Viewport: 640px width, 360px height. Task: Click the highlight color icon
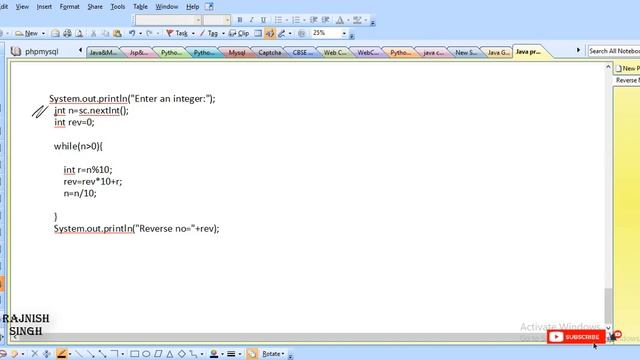(357, 20)
